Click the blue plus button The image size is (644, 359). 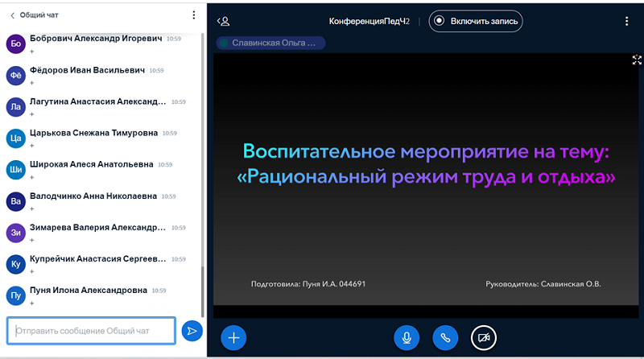pos(233,338)
